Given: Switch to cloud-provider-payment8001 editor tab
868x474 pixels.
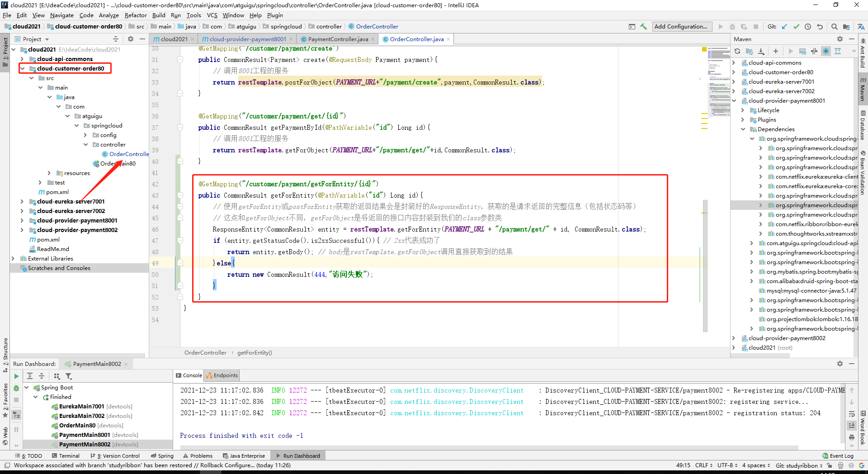Looking at the screenshot, I should coord(247,39).
